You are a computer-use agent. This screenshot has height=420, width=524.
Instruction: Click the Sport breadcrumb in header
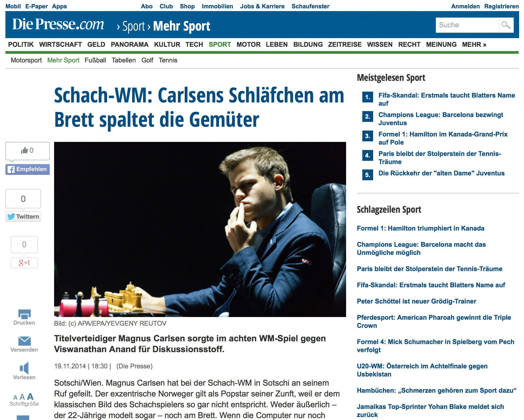[x=134, y=26]
